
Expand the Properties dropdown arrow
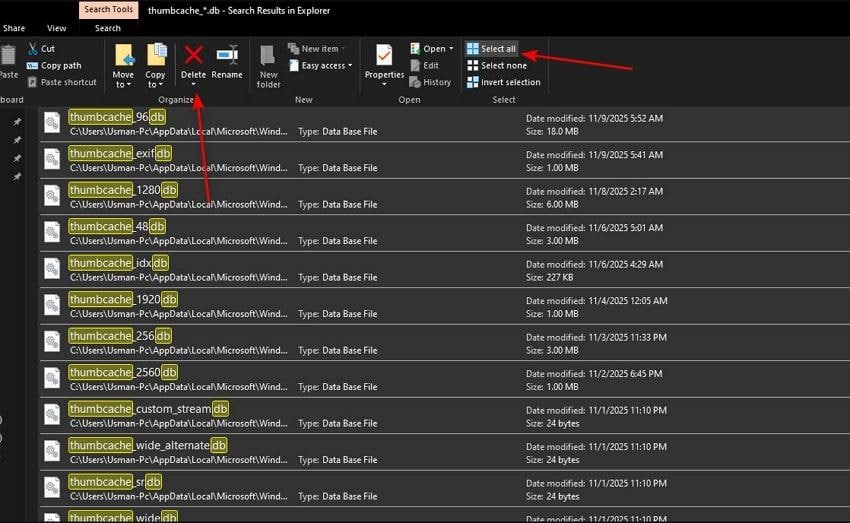[384, 85]
